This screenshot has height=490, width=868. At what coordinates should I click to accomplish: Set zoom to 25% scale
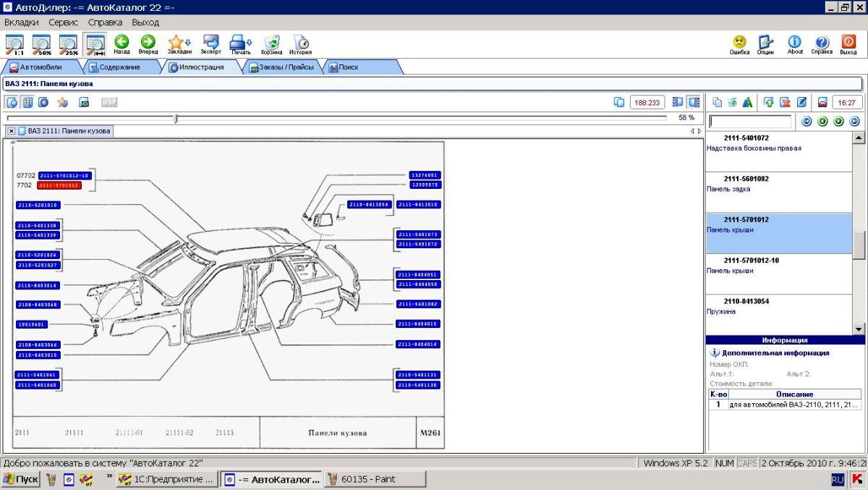pyautogui.click(x=69, y=44)
